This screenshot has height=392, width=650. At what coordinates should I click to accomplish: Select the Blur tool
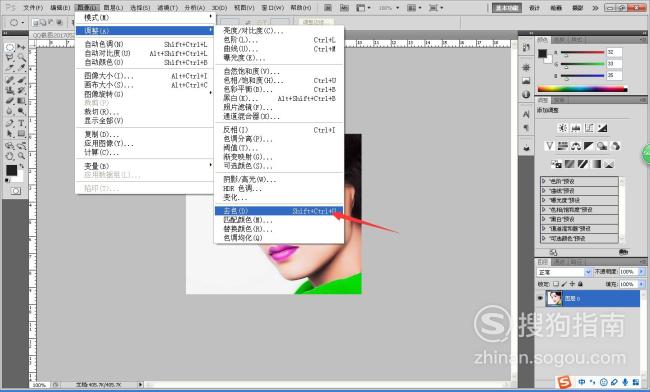[10, 111]
